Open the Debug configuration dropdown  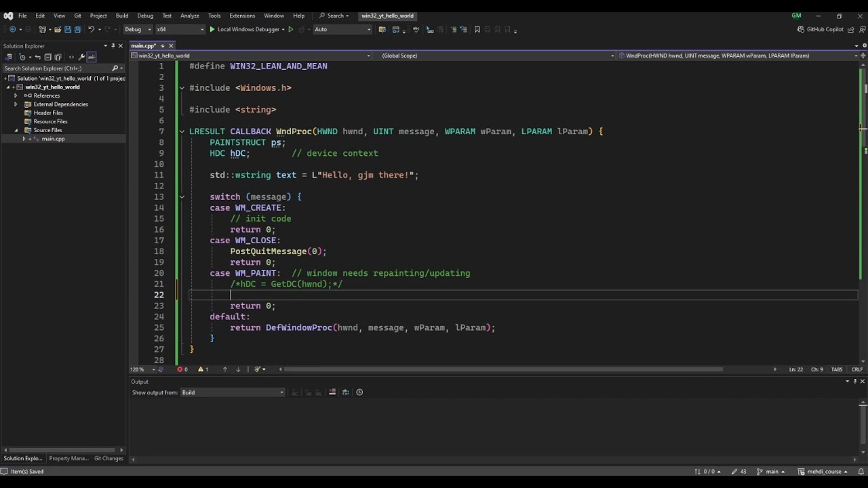[137, 29]
